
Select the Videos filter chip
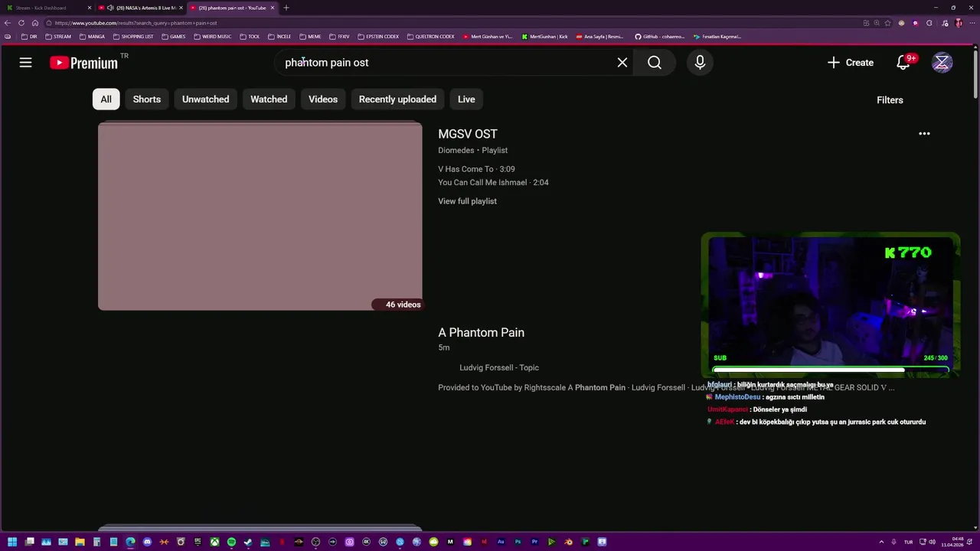323,99
